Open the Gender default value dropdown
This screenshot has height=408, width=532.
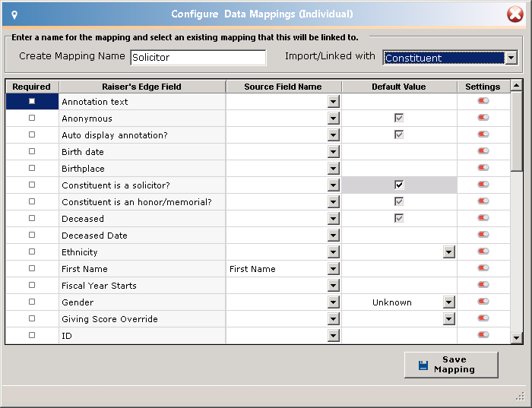click(448, 302)
